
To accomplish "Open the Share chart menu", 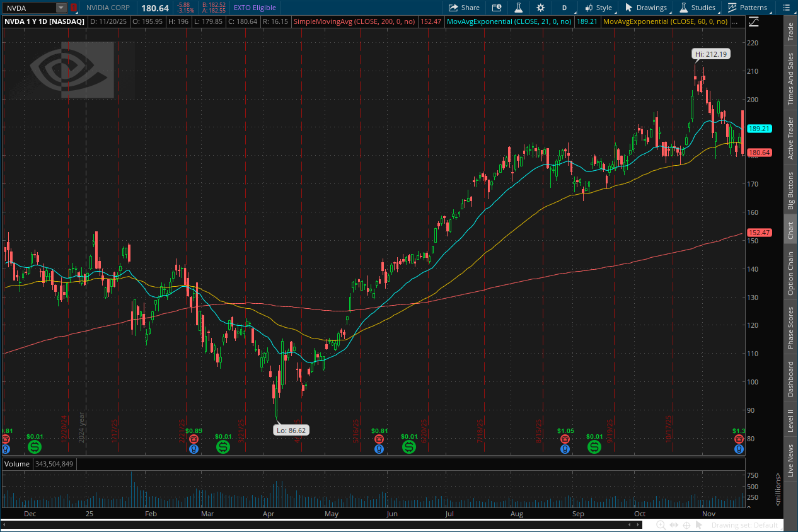I will coord(464,8).
